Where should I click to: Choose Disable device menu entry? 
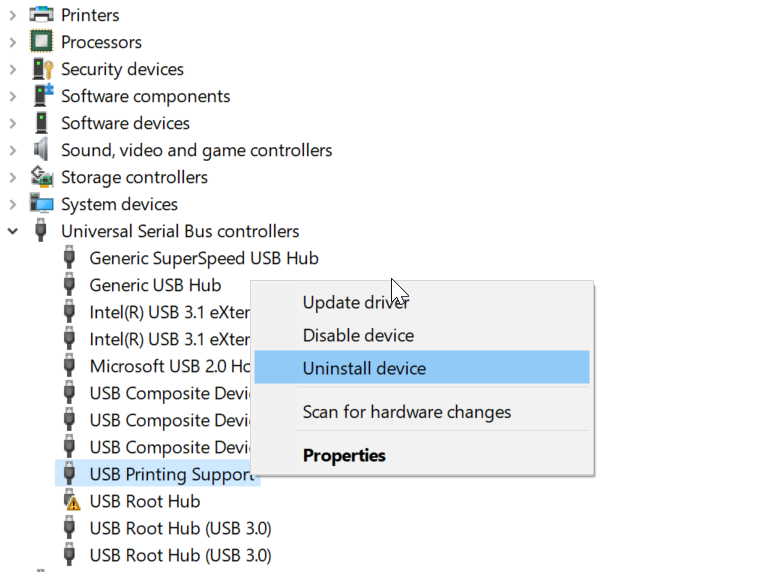click(x=358, y=335)
